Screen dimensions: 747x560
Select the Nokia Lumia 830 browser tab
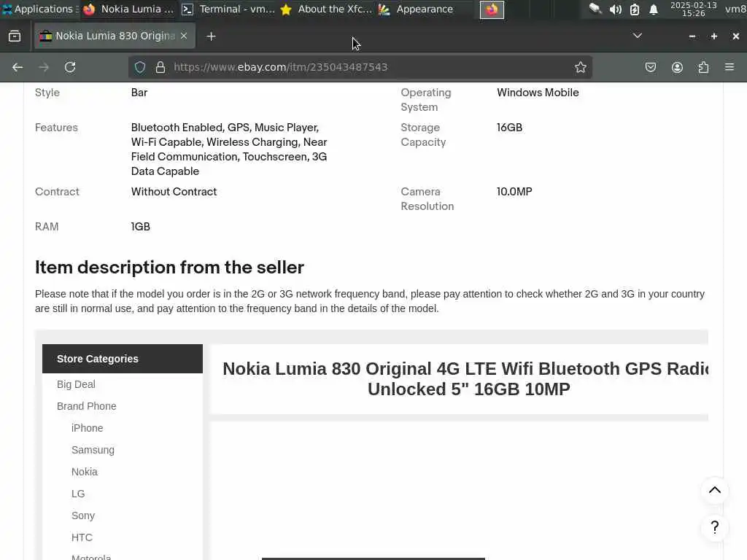(115, 36)
